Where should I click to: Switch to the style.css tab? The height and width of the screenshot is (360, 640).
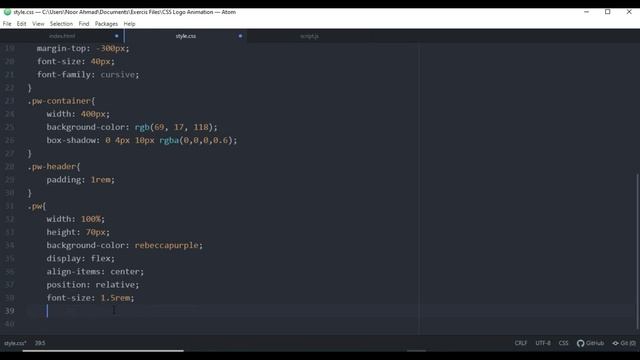[x=186, y=36]
